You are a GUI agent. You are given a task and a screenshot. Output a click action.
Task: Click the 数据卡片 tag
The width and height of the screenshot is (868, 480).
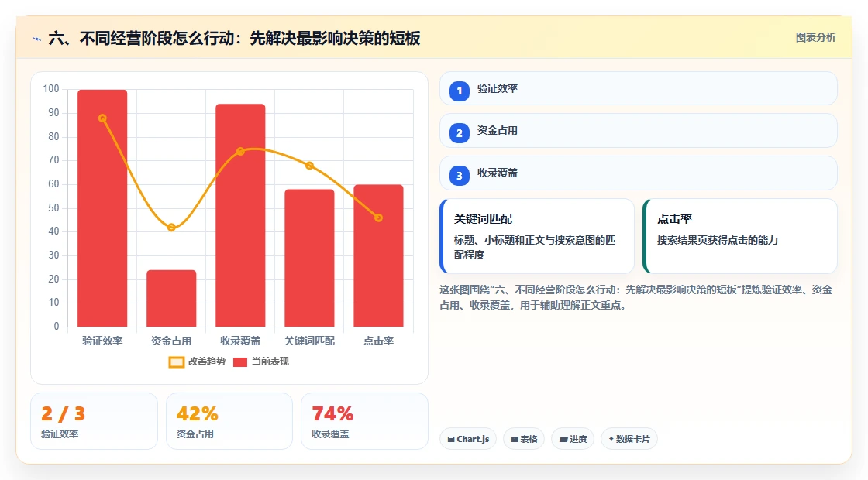click(629, 439)
